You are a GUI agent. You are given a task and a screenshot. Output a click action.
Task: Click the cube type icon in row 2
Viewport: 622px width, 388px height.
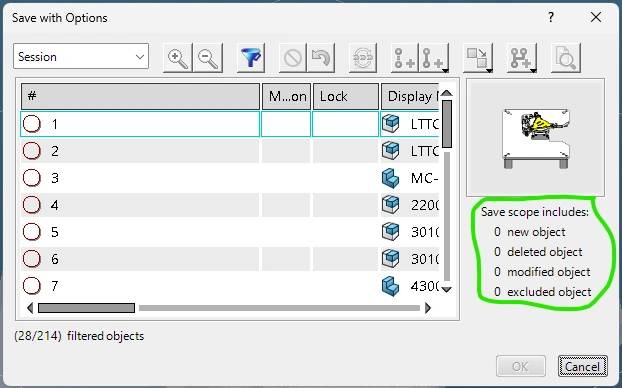tap(391, 151)
